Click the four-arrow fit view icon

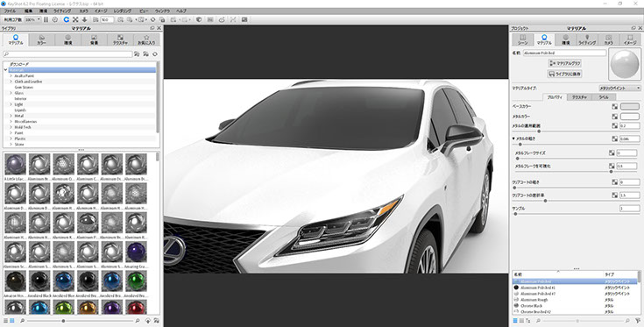pos(75,19)
